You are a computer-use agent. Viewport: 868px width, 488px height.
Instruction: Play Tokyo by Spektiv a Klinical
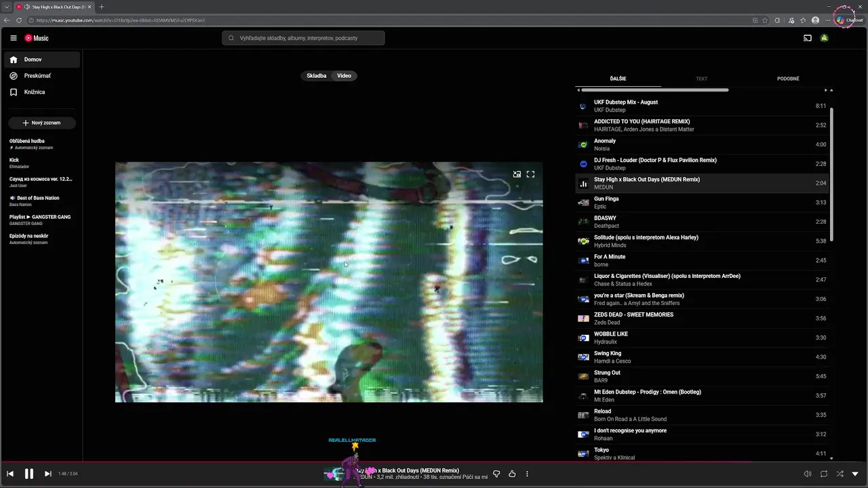point(703,453)
